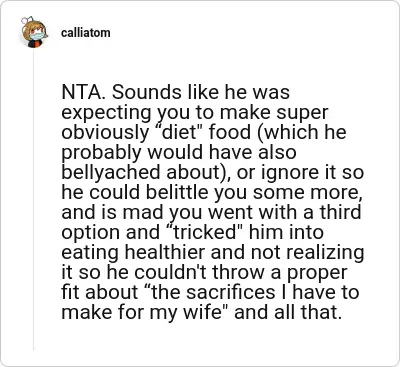Open the calliatom username profile link
This screenshot has width=400, height=367.
click(85, 33)
